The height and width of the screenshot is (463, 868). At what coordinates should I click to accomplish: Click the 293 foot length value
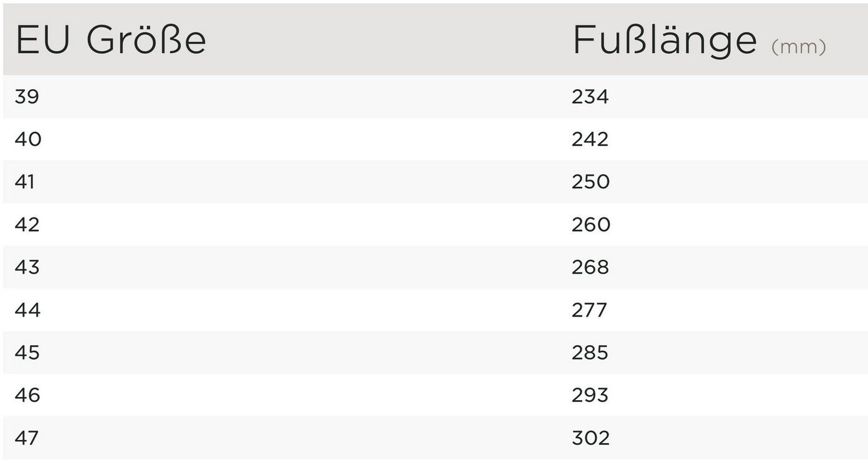click(590, 395)
